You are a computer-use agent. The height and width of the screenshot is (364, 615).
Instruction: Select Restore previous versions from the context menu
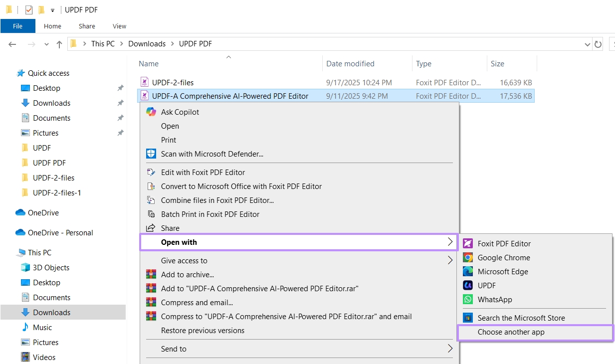click(204, 330)
